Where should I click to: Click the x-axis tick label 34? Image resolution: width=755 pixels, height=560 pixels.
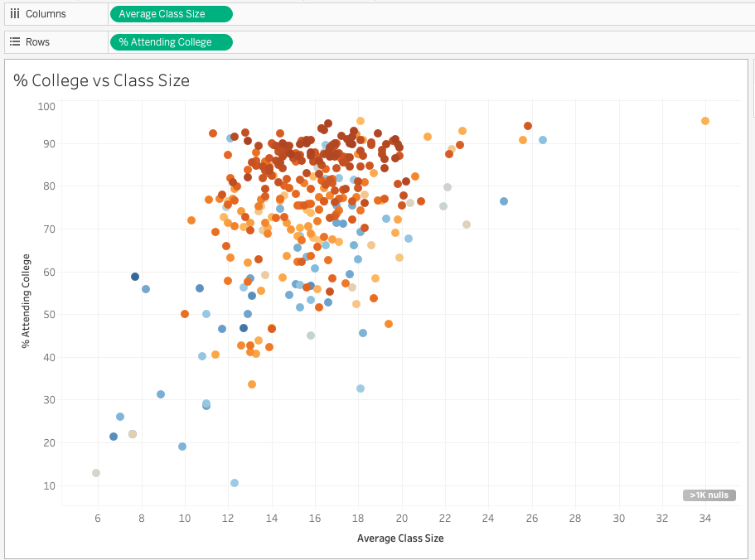705,518
